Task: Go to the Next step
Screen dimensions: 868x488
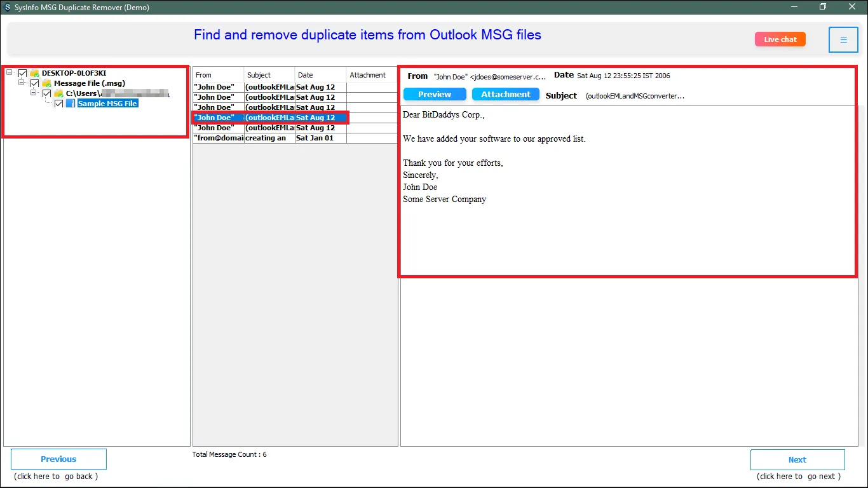Action: point(797,459)
